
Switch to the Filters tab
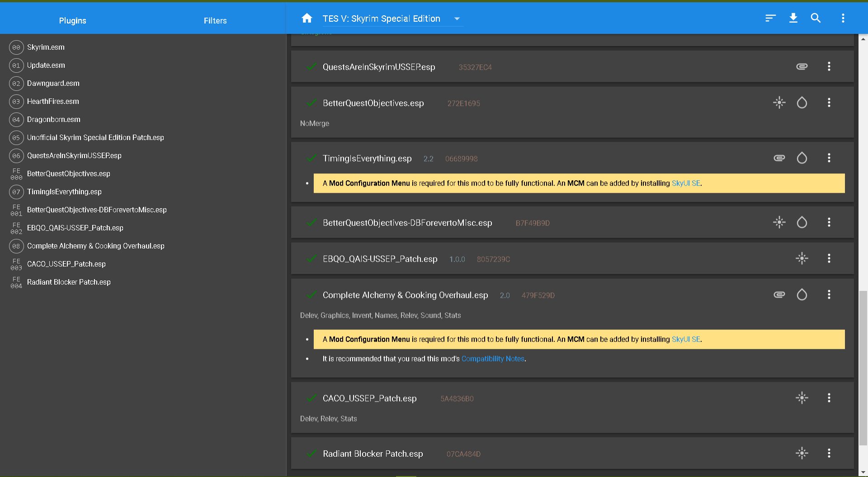(x=215, y=21)
